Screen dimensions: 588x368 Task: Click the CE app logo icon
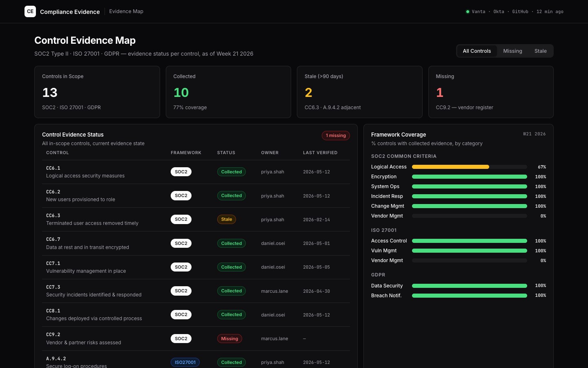tap(30, 11)
